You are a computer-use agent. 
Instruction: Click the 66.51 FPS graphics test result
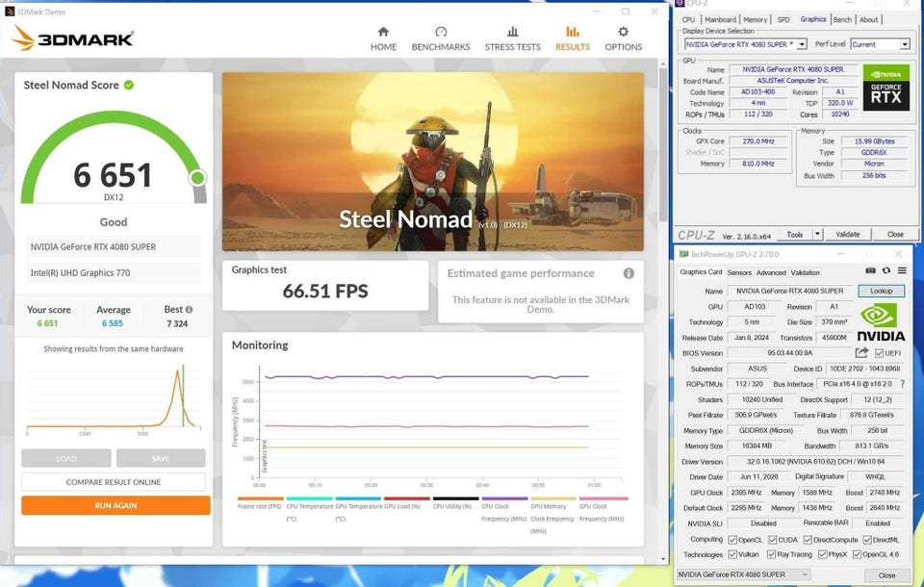click(x=325, y=292)
